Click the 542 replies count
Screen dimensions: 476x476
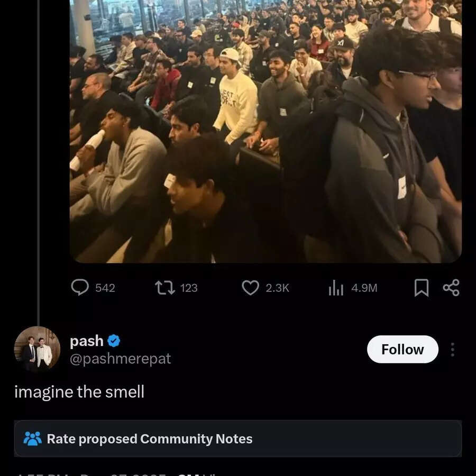click(x=105, y=288)
